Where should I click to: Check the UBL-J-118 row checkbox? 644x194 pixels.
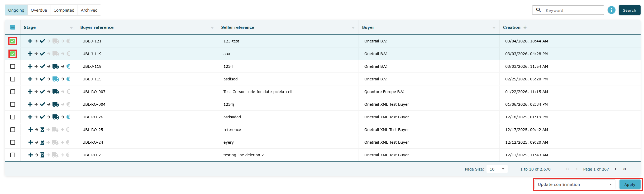(13, 66)
